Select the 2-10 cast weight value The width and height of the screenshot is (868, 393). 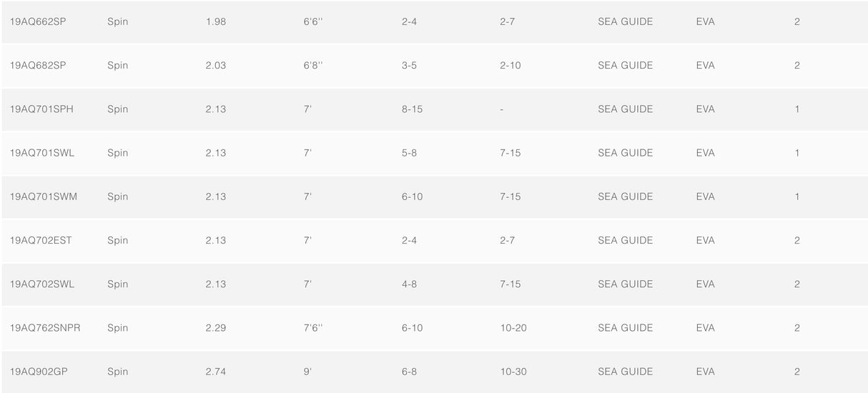511,66
